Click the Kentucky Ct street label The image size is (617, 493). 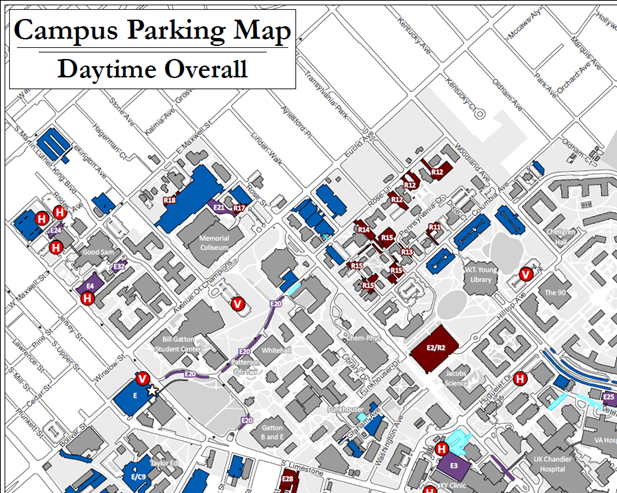[461, 94]
